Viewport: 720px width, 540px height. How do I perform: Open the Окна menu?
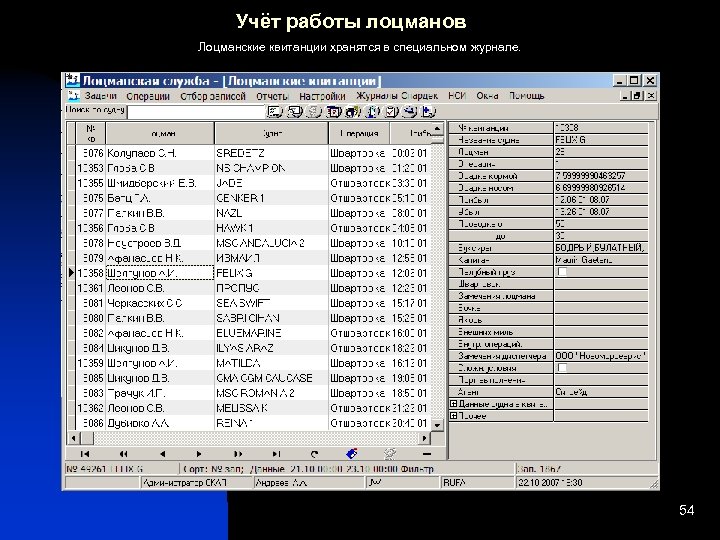487,96
